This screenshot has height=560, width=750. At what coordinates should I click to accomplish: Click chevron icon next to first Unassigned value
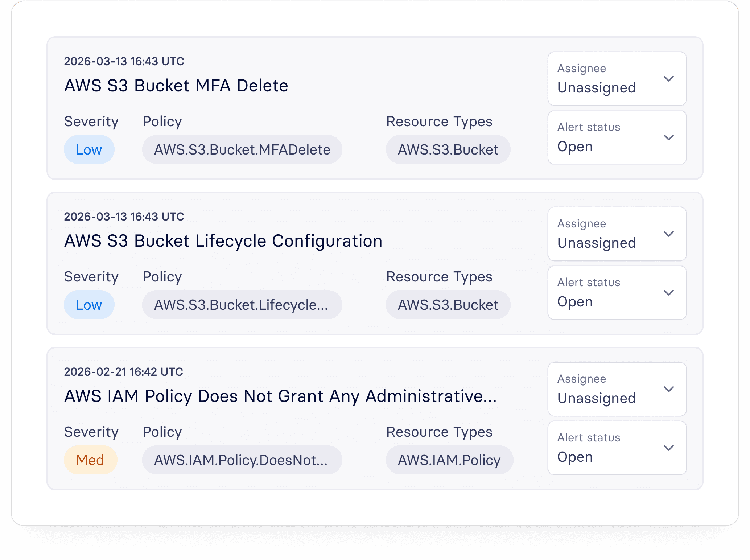[668, 79]
